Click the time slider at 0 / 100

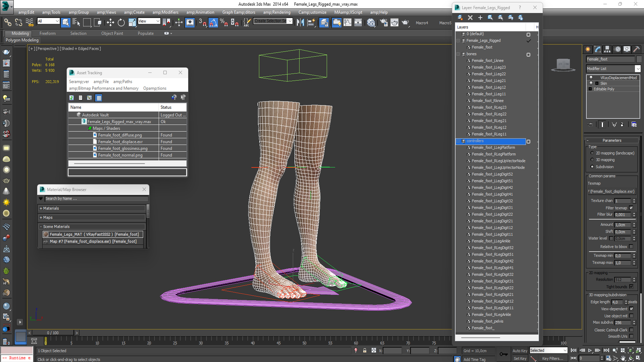[x=53, y=333]
